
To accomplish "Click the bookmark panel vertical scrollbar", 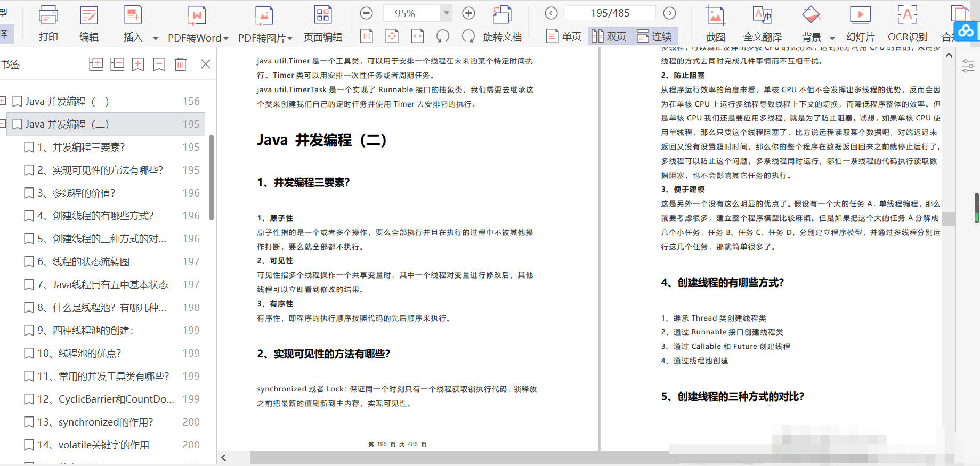I will (212, 177).
